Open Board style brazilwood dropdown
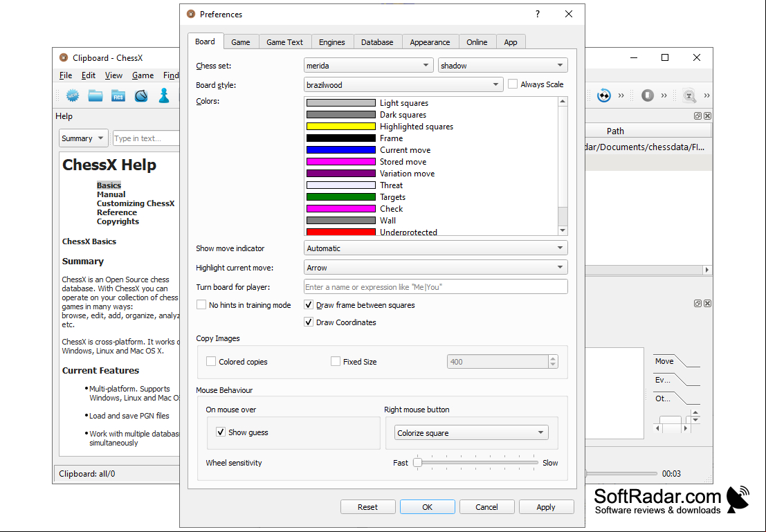 coord(403,84)
